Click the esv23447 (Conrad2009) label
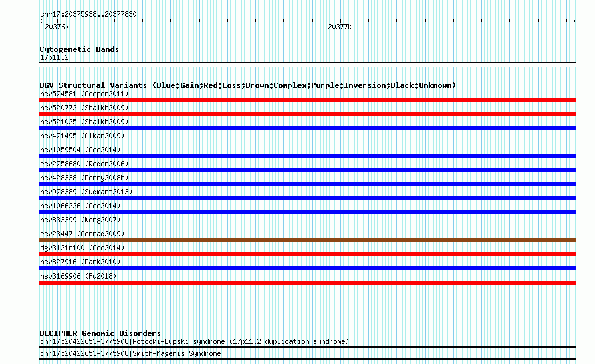 82,234
